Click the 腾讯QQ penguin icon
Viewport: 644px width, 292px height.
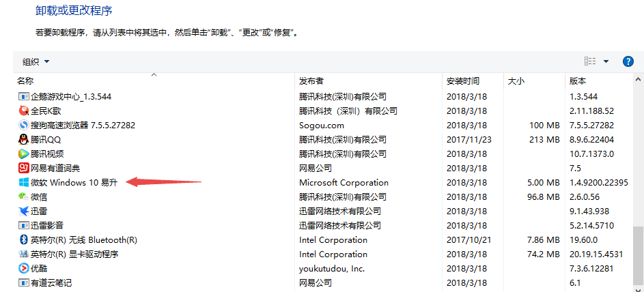click(x=24, y=139)
